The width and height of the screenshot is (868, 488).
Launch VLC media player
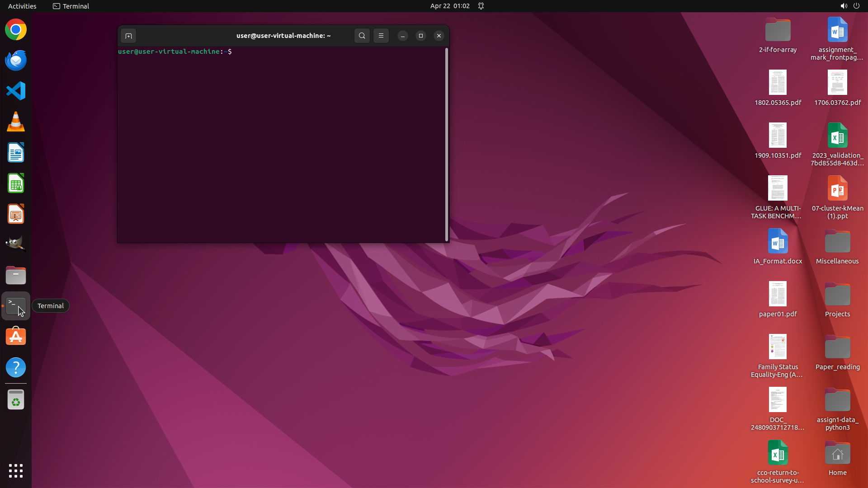coord(16,122)
